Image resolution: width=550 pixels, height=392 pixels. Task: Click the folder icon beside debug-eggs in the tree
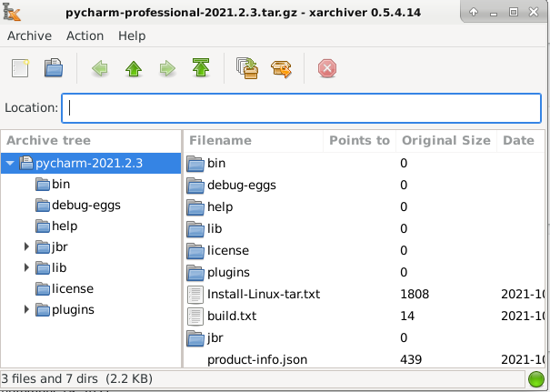tap(43, 206)
